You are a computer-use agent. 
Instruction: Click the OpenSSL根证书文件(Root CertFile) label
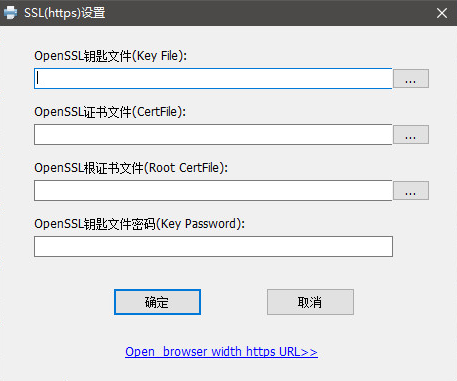pyautogui.click(x=131, y=168)
